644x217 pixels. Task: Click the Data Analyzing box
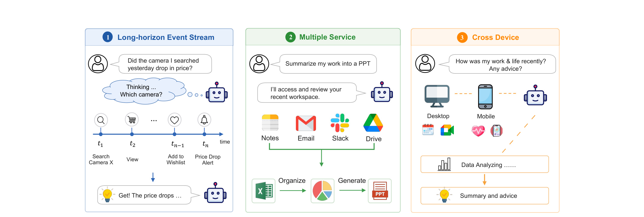tap(485, 164)
